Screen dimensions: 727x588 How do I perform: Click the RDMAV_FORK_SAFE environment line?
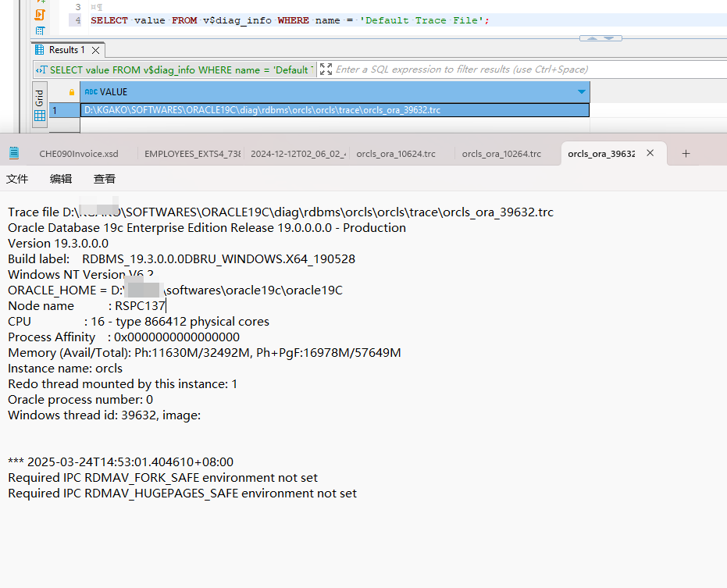[162, 478]
